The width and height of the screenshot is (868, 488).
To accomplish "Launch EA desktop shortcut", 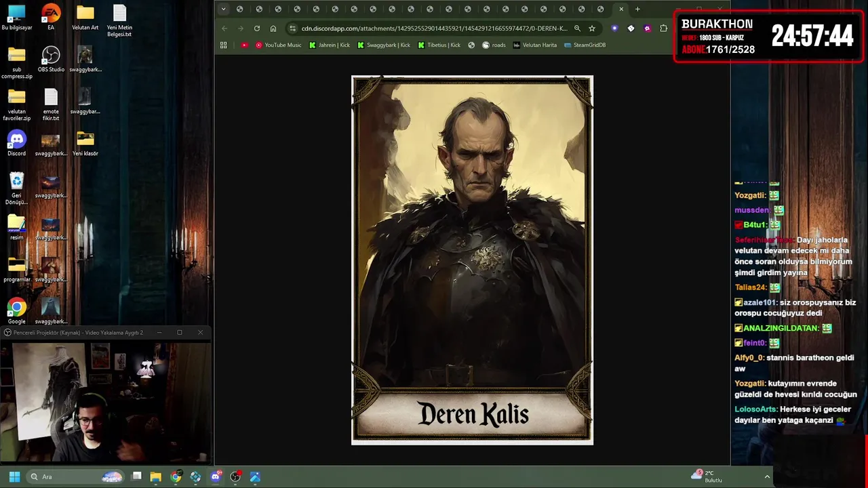I will pos(51,18).
